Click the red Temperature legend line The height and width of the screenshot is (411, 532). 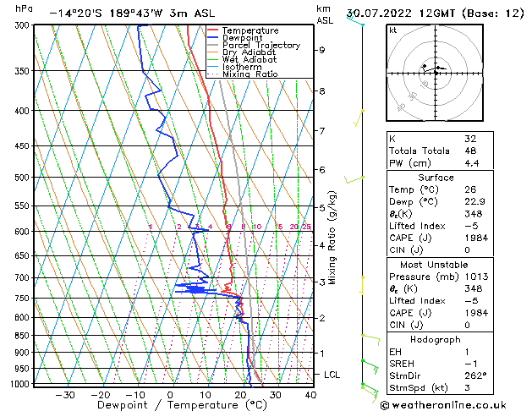tap(213, 30)
